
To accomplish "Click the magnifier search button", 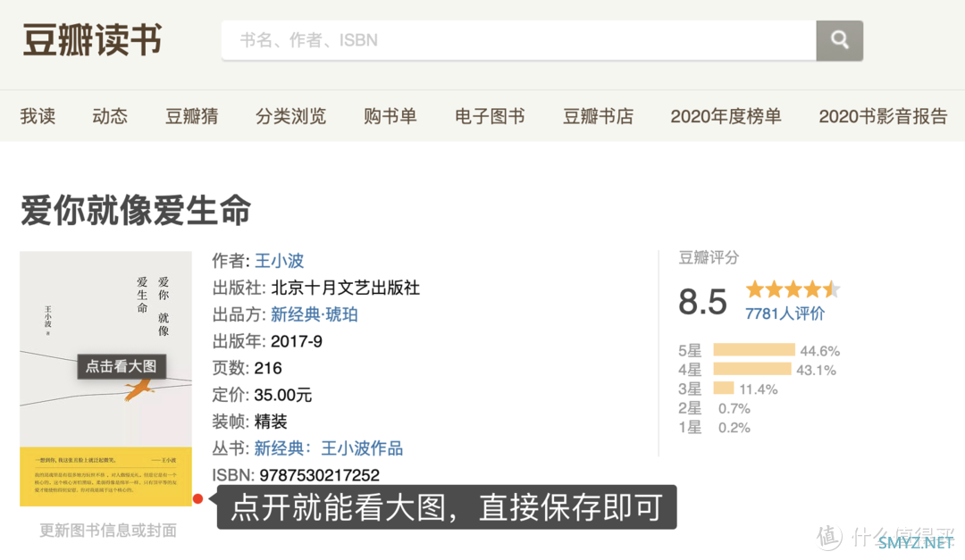I will pos(839,40).
